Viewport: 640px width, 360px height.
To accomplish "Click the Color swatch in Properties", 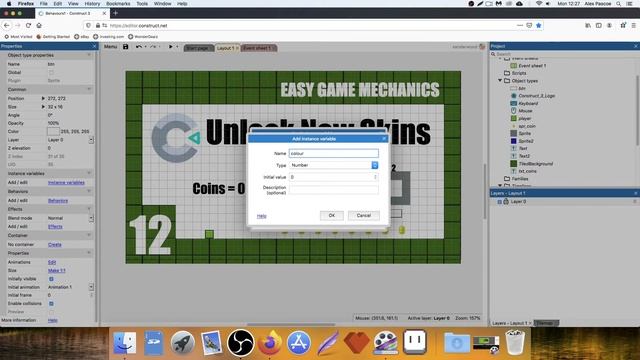I will point(53,131).
